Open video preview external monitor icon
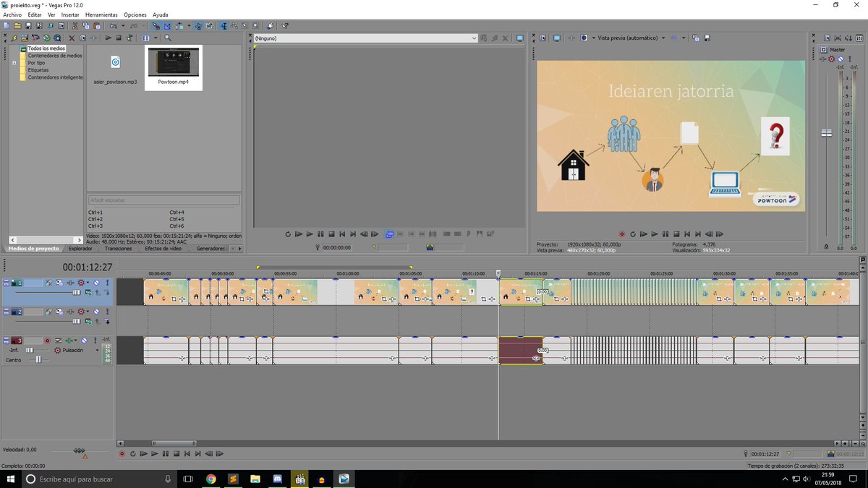Image resolution: width=868 pixels, height=488 pixels. coord(557,38)
